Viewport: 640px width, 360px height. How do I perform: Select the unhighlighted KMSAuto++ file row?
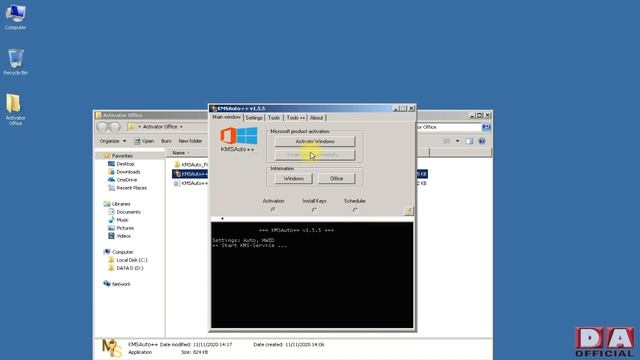[x=191, y=183]
